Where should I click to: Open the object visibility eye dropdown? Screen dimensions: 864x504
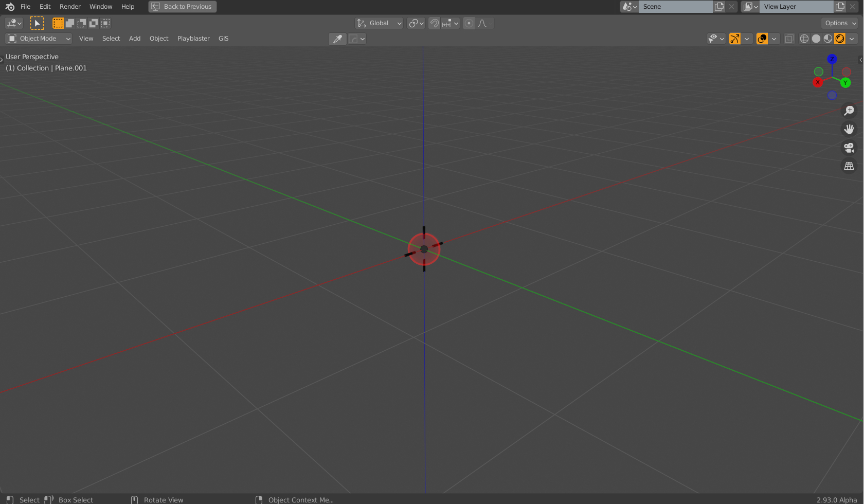pyautogui.click(x=716, y=39)
